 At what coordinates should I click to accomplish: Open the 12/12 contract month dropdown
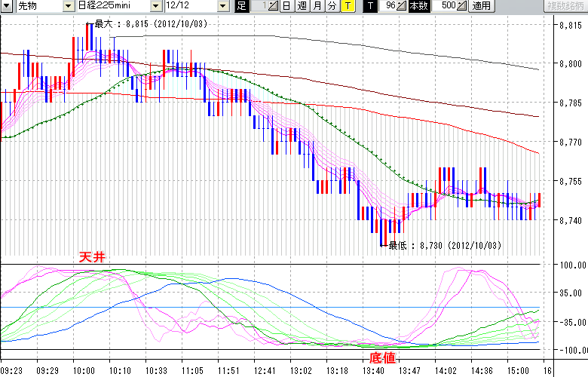click(223, 6)
